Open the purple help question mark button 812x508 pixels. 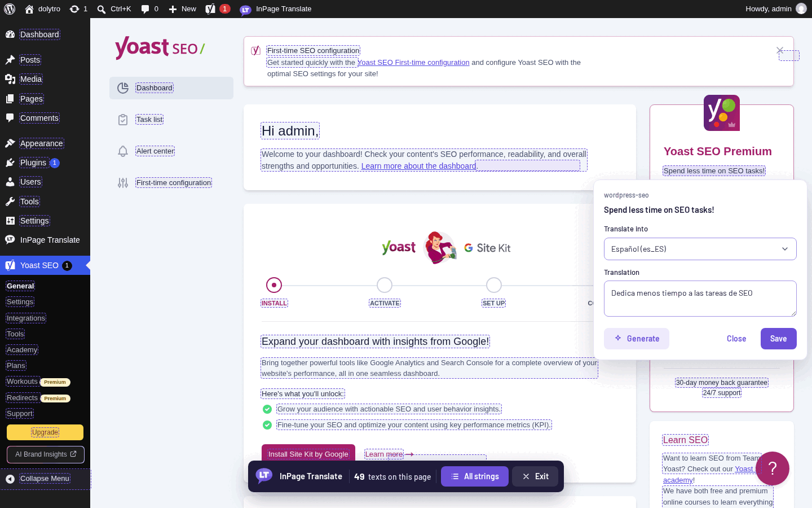pyautogui.click(x=773, y=468)
